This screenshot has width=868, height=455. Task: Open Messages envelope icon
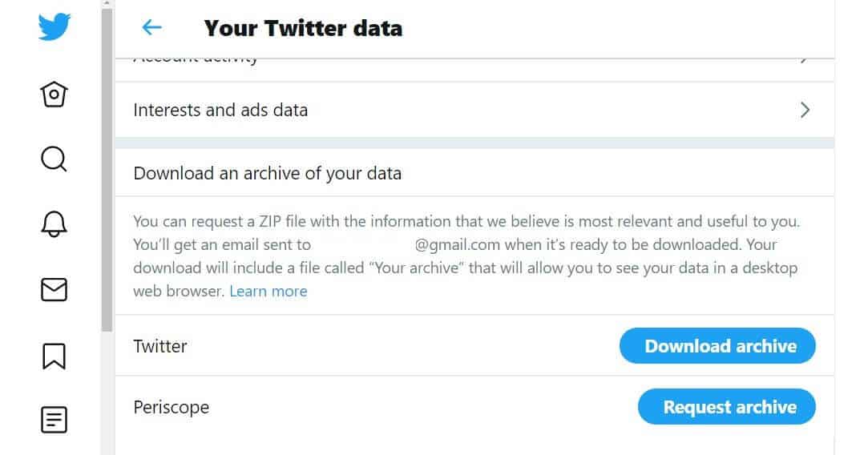tap(54, 289)
